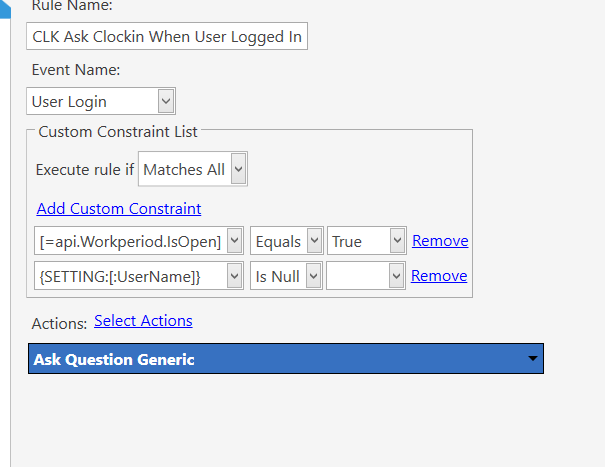
Task: Open the Matches All dropdown arrow
Action: pyautogui.click(x=238, y=169)
